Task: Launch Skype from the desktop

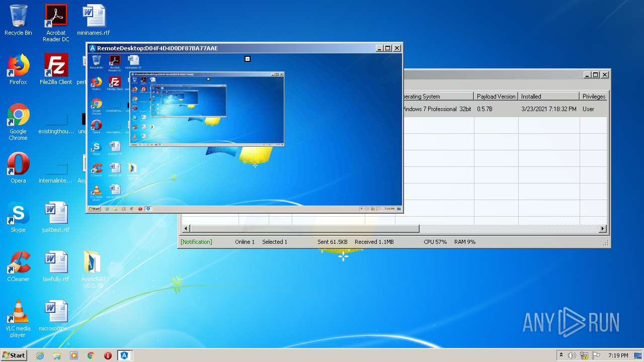Action: [18, 217]
